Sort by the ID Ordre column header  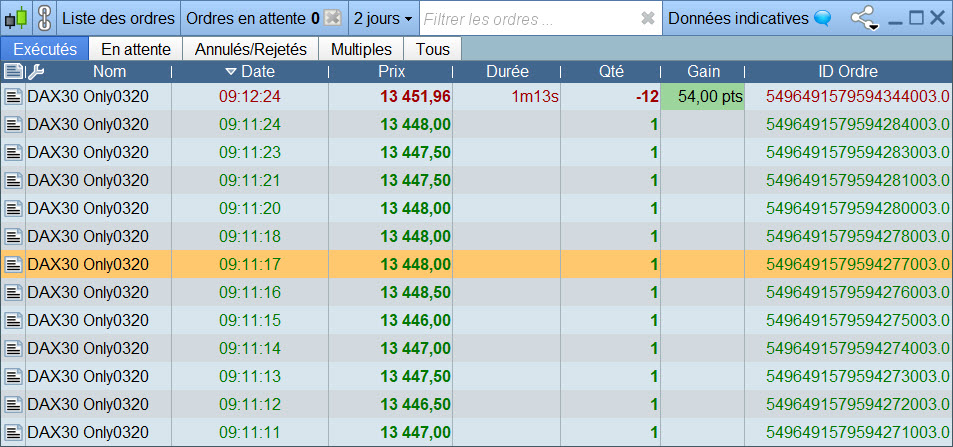(848, 72)
